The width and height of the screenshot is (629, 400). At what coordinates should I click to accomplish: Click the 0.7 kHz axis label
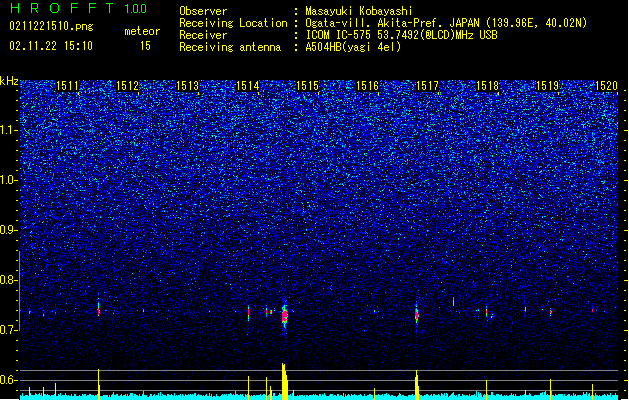(x=9, y=330)
